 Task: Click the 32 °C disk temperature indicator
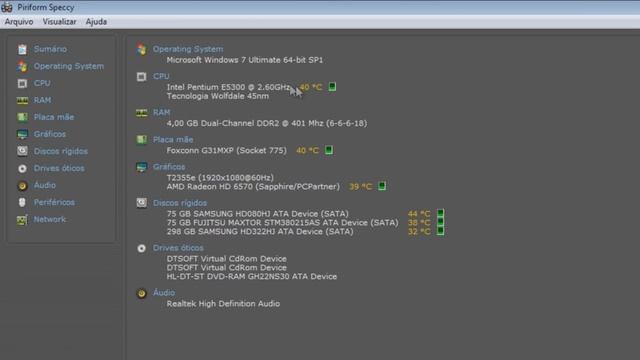click(x=440, y=231)
